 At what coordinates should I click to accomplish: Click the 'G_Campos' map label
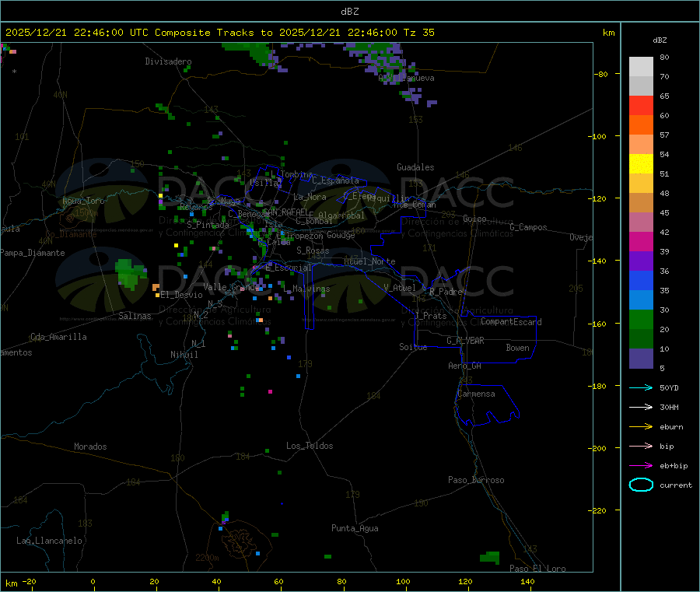pyautogui.click(x=529, y=228)
